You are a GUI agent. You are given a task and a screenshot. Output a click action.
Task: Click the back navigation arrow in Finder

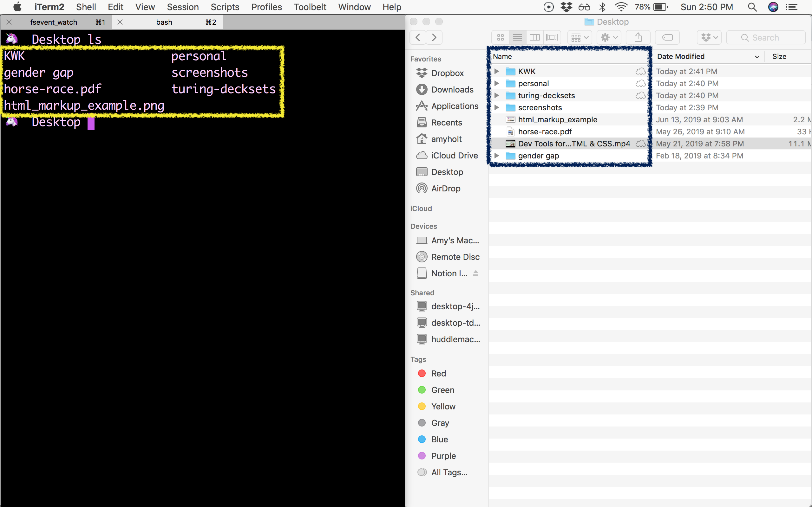coord(417,37)
